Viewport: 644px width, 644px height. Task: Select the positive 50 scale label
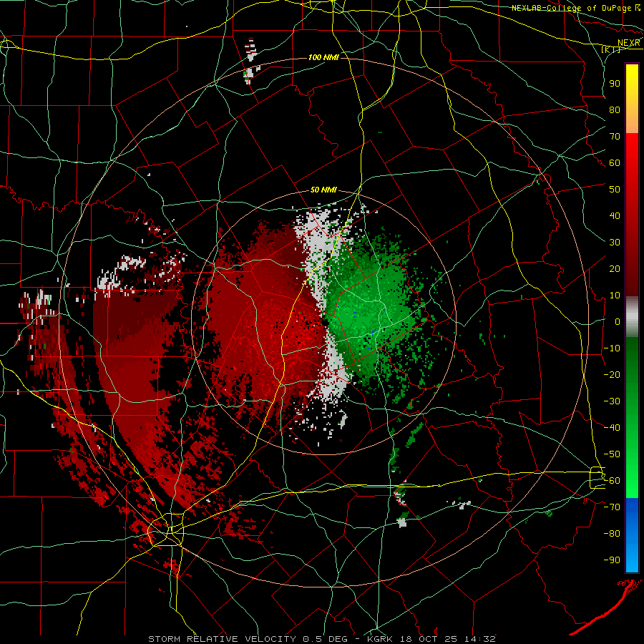pos(615,190)
